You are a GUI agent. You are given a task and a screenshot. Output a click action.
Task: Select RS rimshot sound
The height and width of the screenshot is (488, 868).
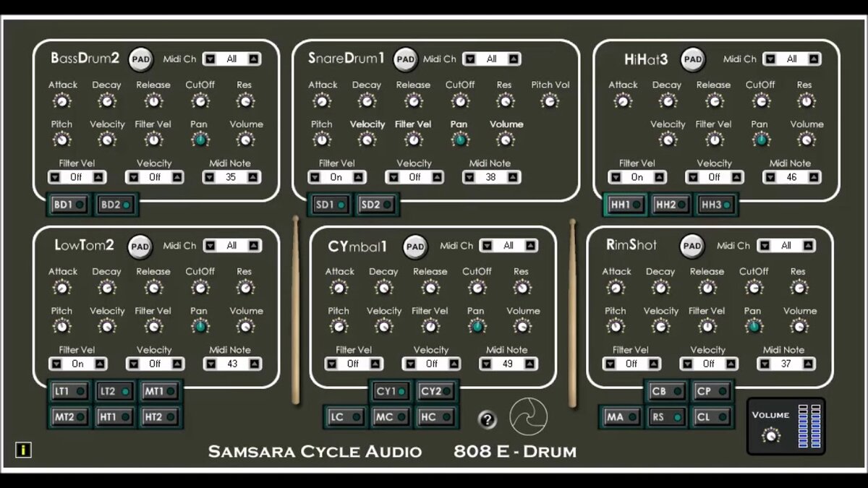(x=667, y=416)
